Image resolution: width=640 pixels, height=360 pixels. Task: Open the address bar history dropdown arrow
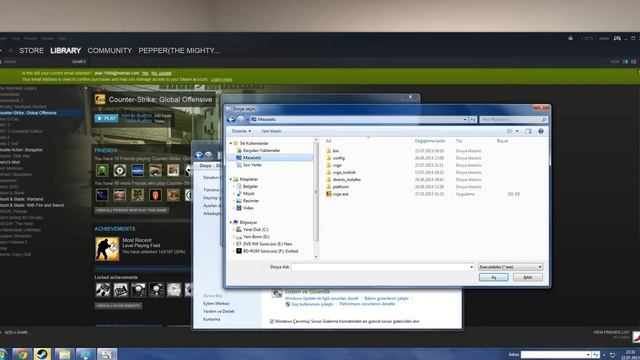pos(465,120)
